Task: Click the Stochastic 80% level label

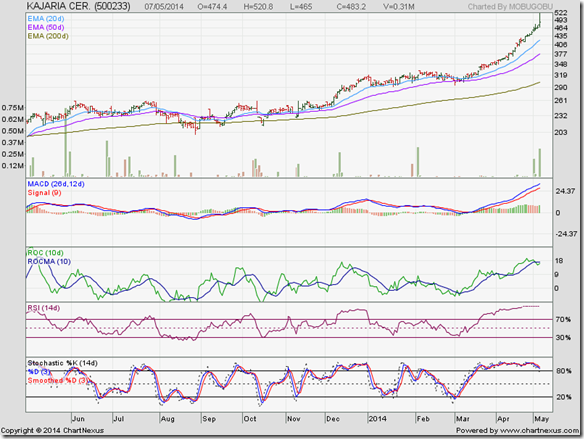Action: 564,371
